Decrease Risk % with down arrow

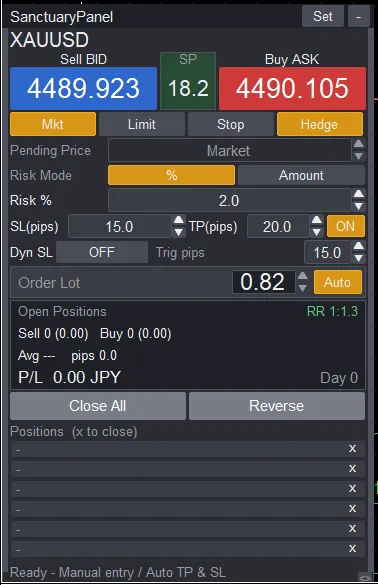[359, 206]
